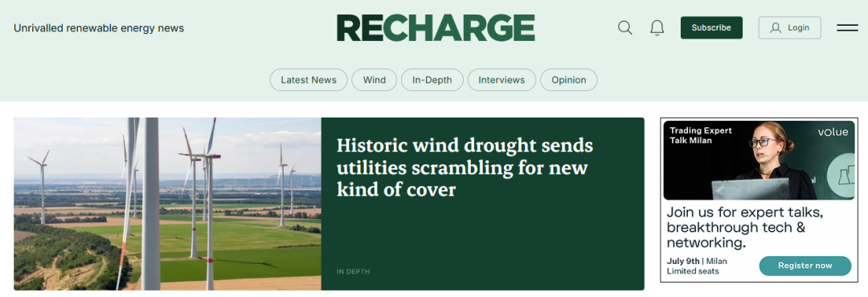Click 'Unrivalled renewable energy news' tagline
Image resolution: width=868 pixels, height=297 pixels.
click(x=99, y=28)
